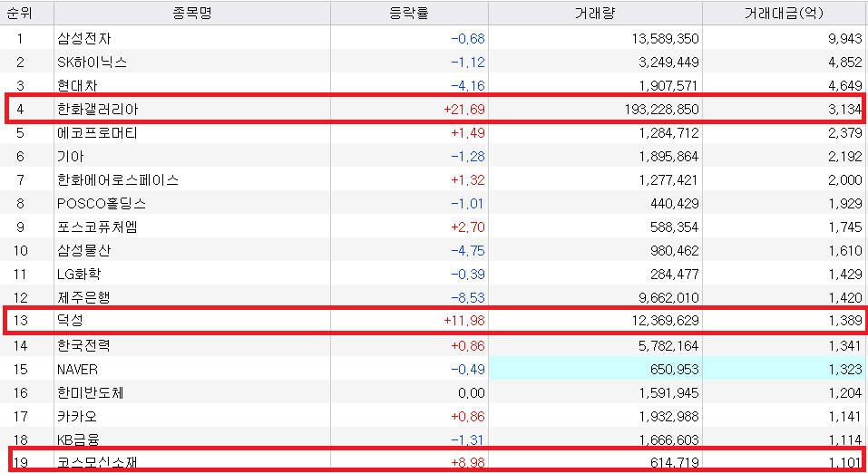Viewport: 868px width, 473px height.
Task: Select the SK하이닉스 stock name
Action: point(92,62)
